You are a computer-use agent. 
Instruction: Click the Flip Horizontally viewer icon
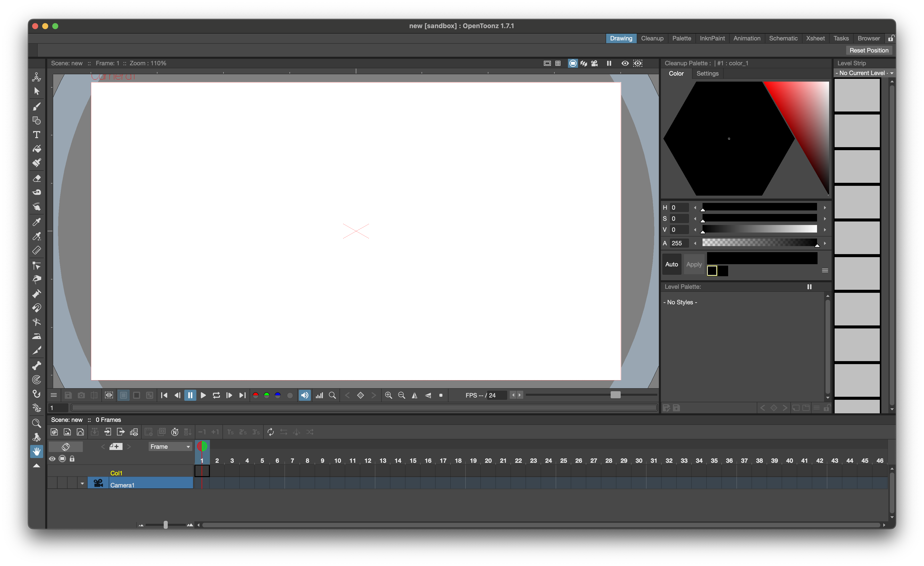pyautogui.click(x=415, y=395)
